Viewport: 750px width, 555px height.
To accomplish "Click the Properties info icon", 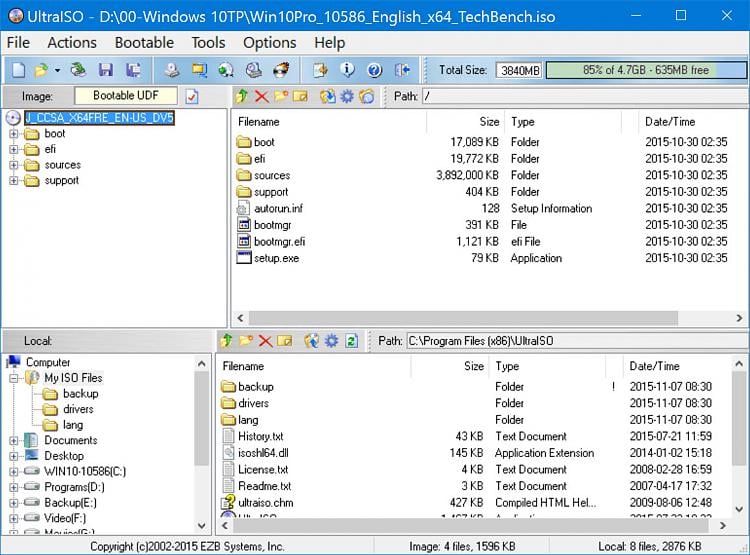I will pos(347,70).
